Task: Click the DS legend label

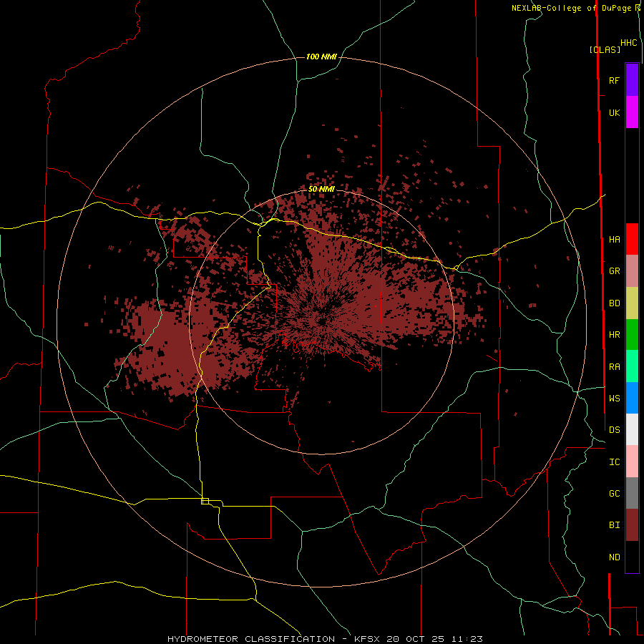Action: [x=614, y=430]
